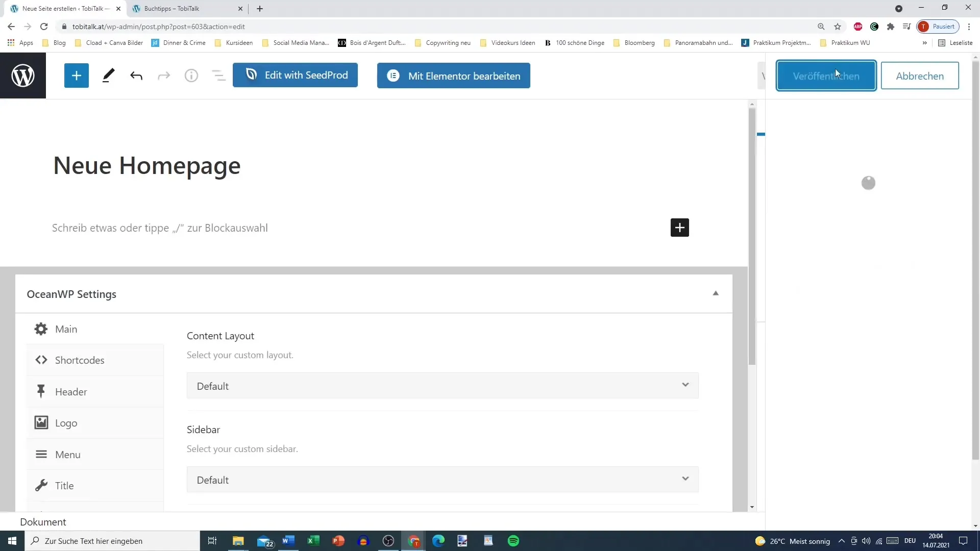Viewport: 980px width, 551px height.
Task: Open the Windows notification center
Action: [x=963, y=541]
